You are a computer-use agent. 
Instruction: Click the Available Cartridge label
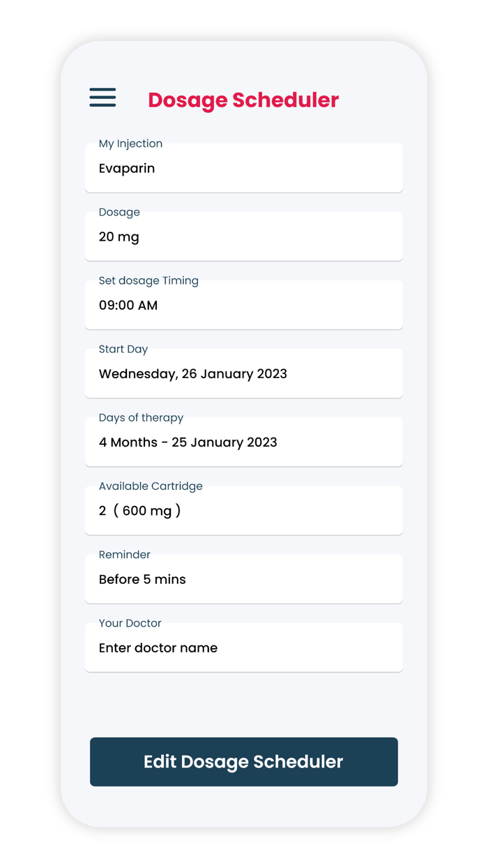[x=151, y=486]
